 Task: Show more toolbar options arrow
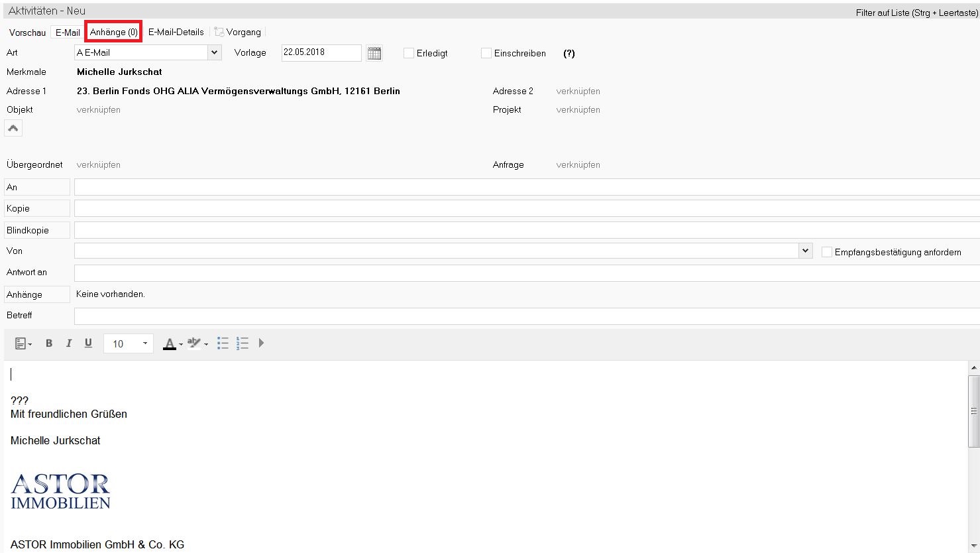click(262, 343)
